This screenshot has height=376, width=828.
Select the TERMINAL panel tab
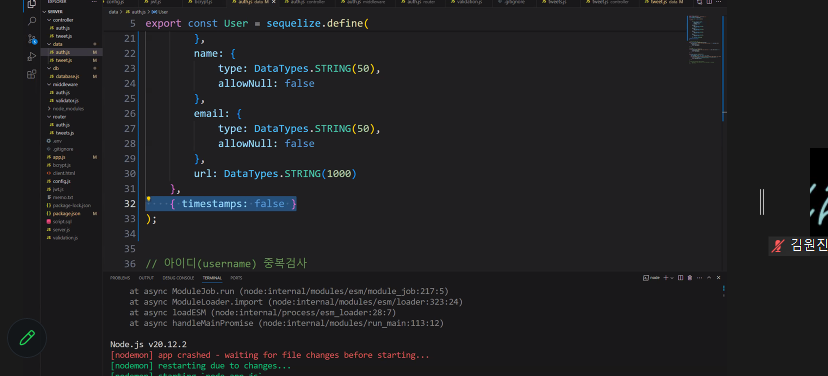click(x=212, y=278)
